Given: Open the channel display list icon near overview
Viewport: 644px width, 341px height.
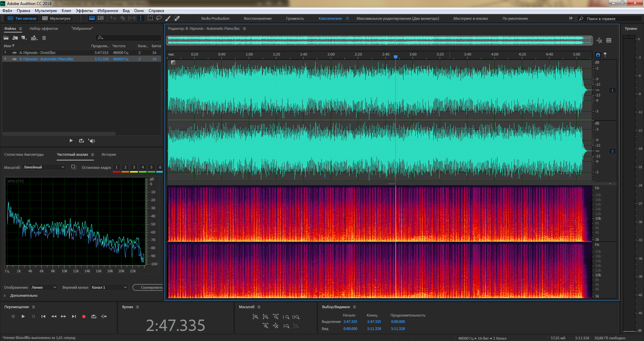Looking at the screenshot, I should click(x=609, y=41).
